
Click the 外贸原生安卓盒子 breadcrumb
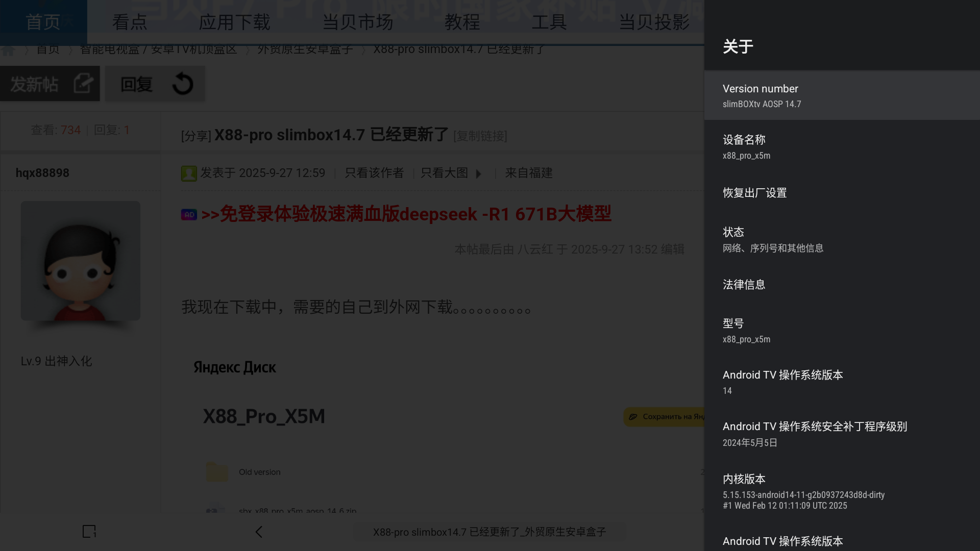(305, 49)
